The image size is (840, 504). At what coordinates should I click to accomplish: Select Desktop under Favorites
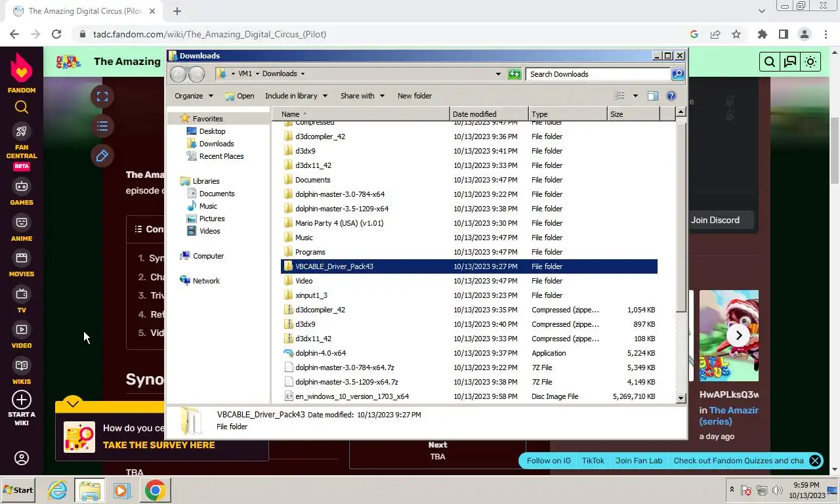tap(212, 131)
